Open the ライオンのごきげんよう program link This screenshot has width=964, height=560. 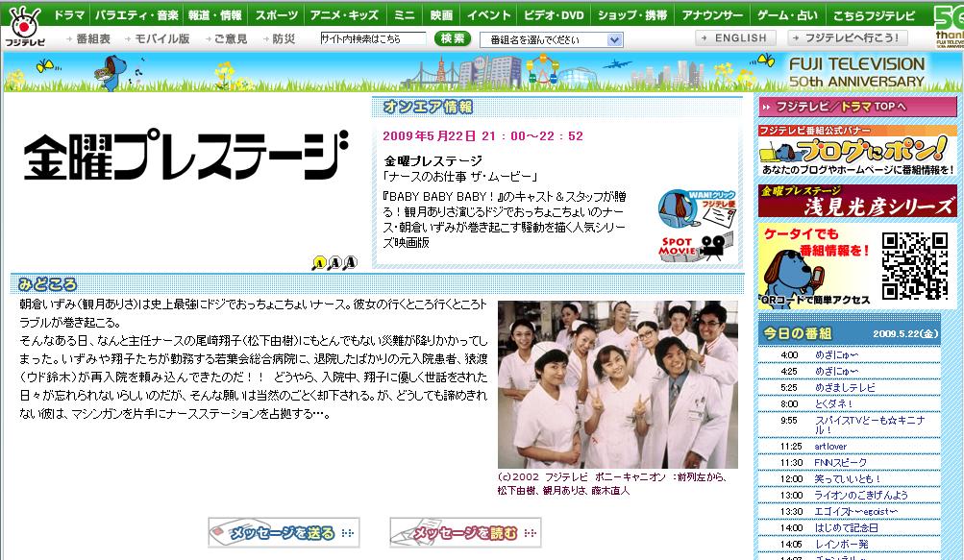click(x=861, y=495)
